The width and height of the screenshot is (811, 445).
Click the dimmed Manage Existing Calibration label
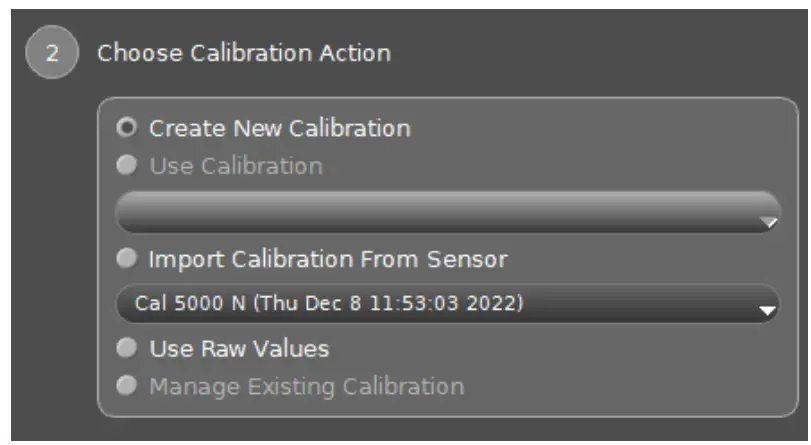click(306, 386)
